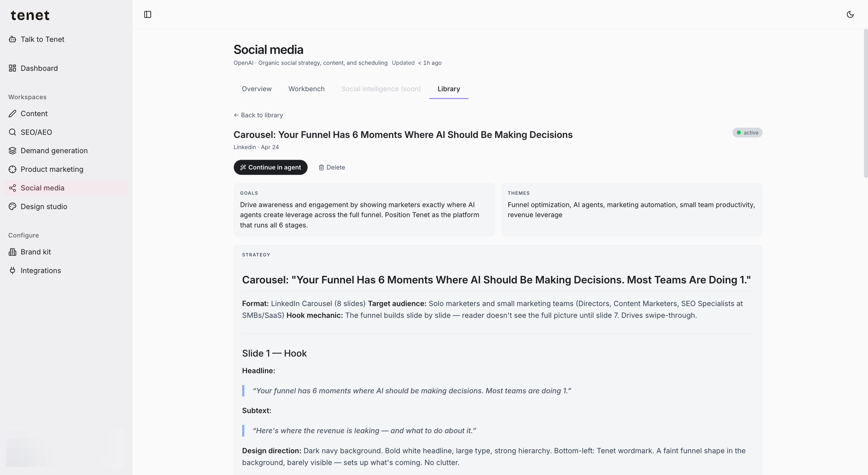Viewport: 868px width, 475px height.
Task: Open SEO/AEO magnifier icon
Action: click(x=13, y=132)
